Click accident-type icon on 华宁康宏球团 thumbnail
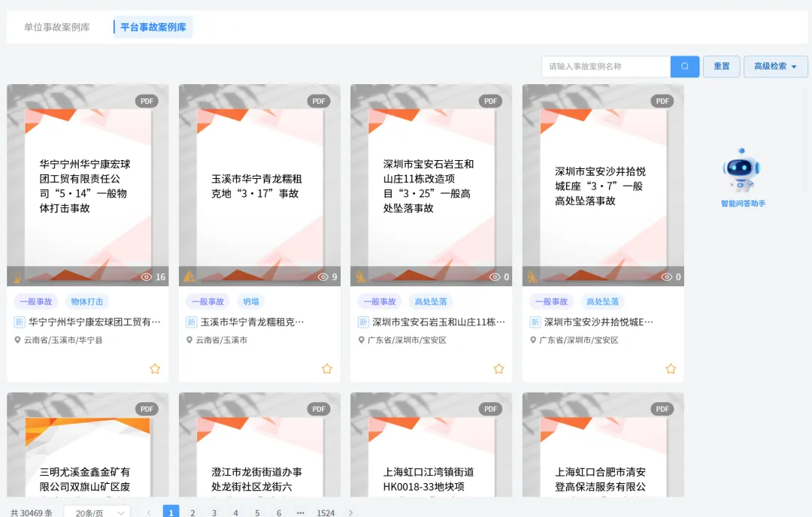Image resolution: width=812 pixels, height=517 pixels. [17, 277]
